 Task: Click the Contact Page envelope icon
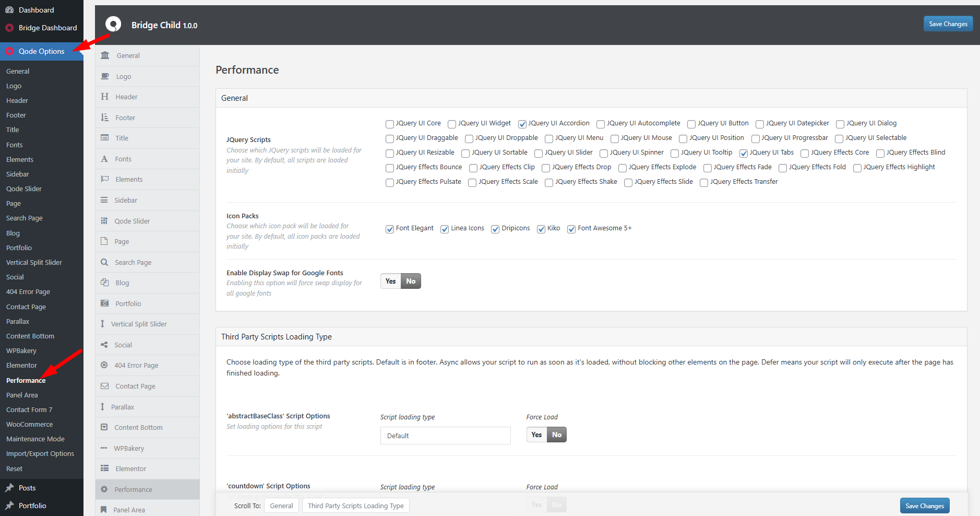[105, 386]
